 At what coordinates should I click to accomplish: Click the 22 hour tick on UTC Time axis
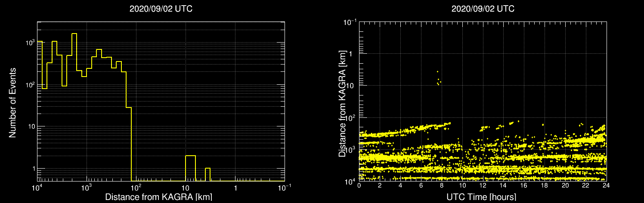pyautogui.click(x=586, y=185)
